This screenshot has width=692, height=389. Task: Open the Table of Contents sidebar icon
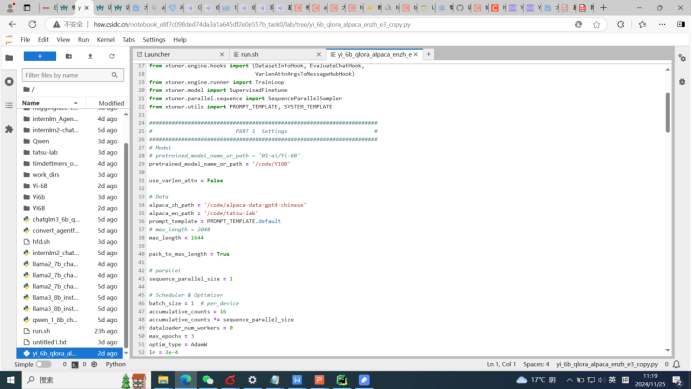click(9, 105)
